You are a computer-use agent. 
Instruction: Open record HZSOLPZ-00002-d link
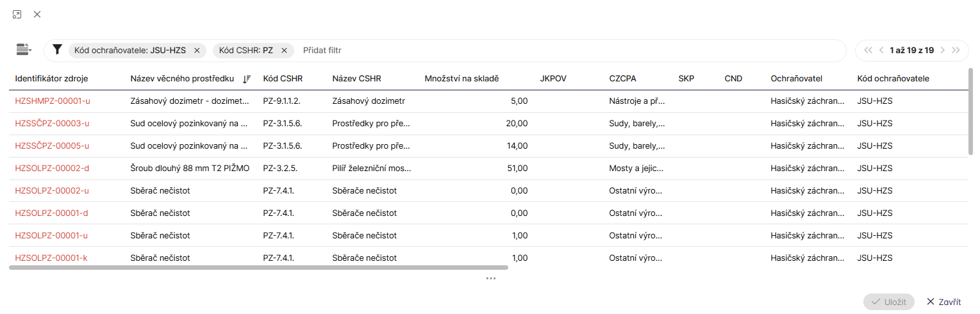[x=52, y=169]
